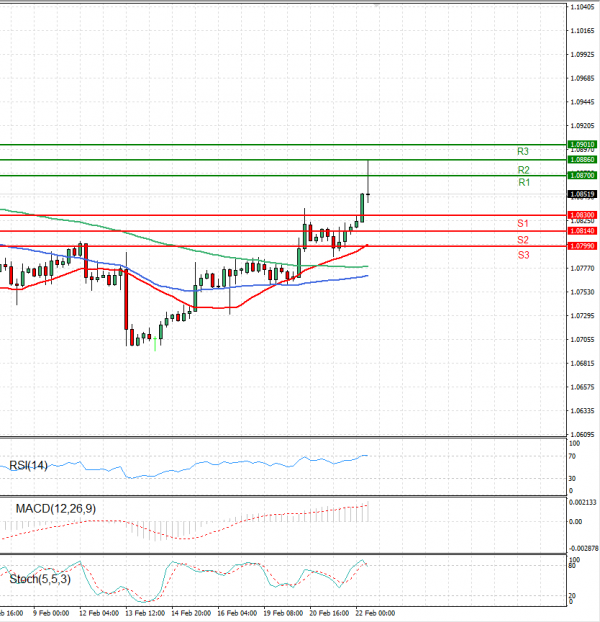The image size is (600, 622).
Task: Click the 16 Feb 04:00 time label
Action: point(237,613)
